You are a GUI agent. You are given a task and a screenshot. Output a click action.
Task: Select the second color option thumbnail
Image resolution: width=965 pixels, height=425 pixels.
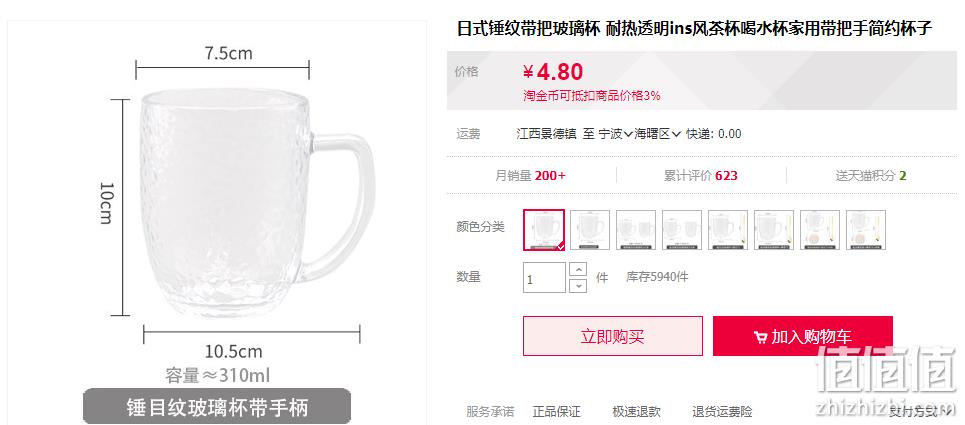coord(590,229)
